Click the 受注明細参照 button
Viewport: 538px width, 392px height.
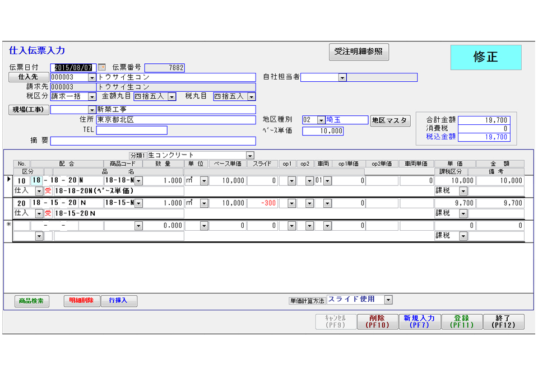click(x=359, y=52)
